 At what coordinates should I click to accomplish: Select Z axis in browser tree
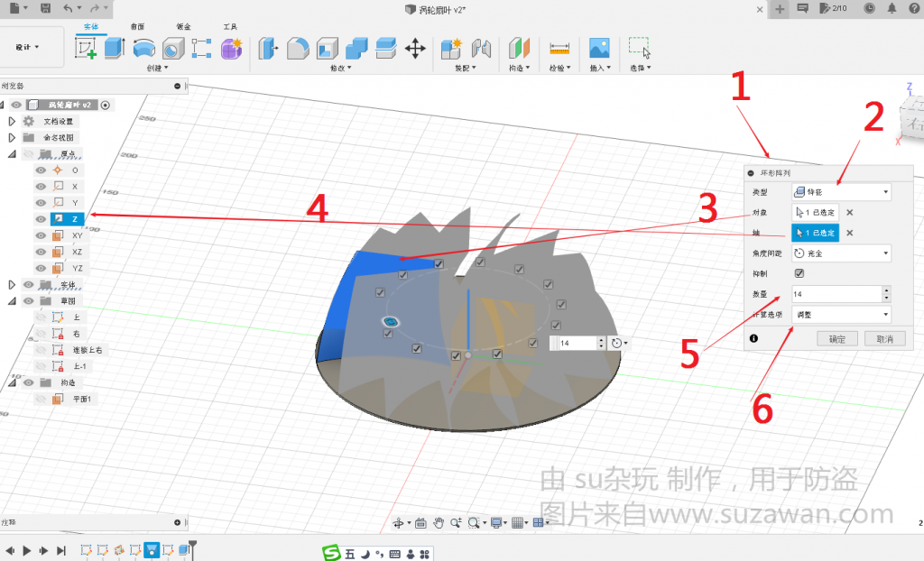point(68,218)
